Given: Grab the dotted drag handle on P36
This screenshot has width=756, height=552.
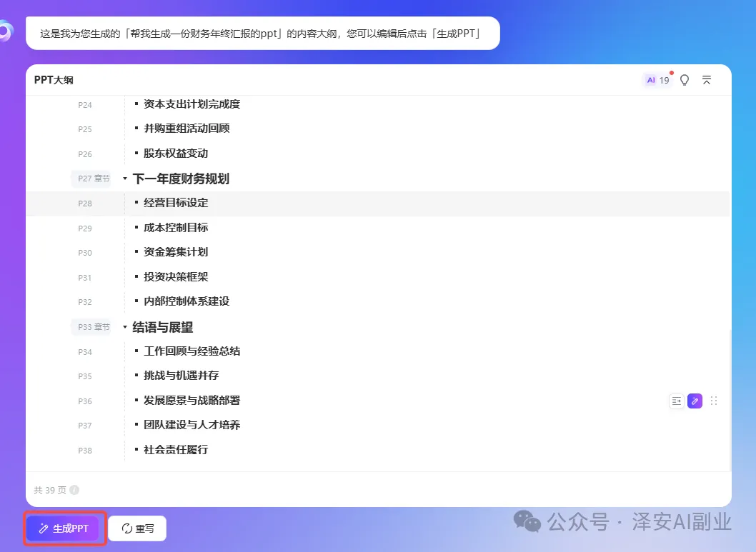Looking at the screenshot, I should tap(714, 401).
